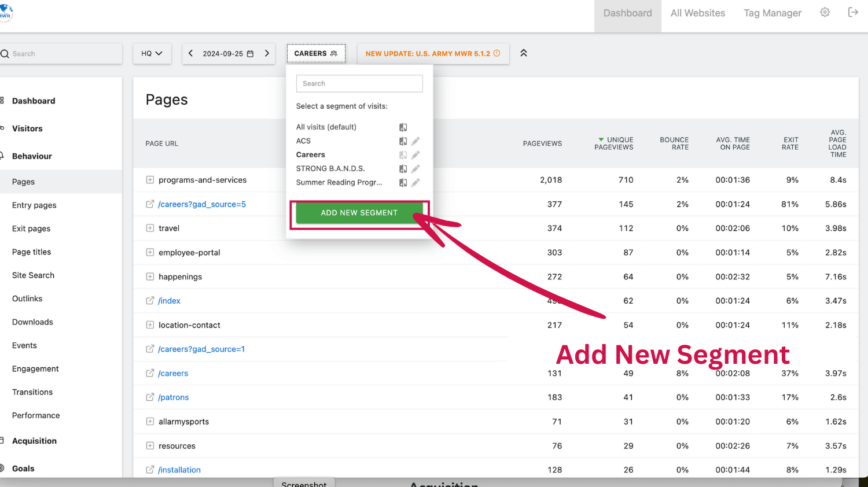Expand the employee-portal row
This screenshot has width=868, height=487.
150,252
